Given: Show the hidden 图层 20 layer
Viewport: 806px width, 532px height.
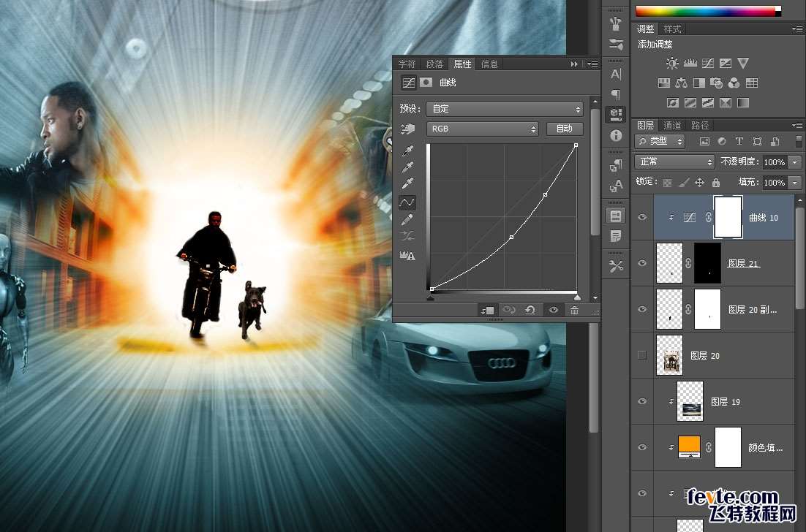Looking at the screenshot, I should pyautogui.click(x=642, y=355).
